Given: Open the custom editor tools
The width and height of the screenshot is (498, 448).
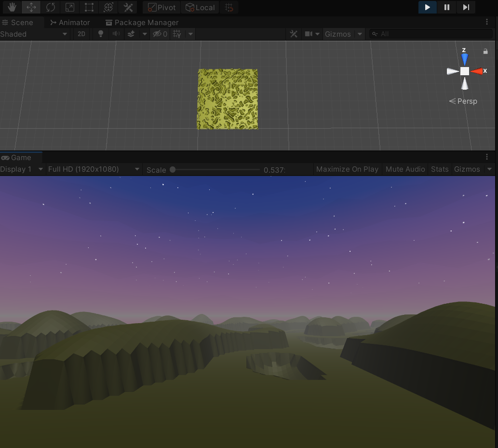Looking at the screenshot, I should point(128,7).
